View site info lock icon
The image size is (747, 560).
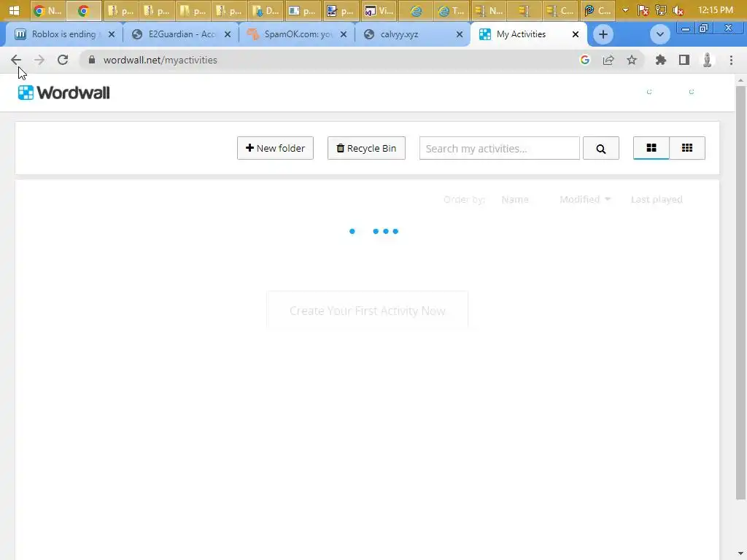tap(92, 60)
